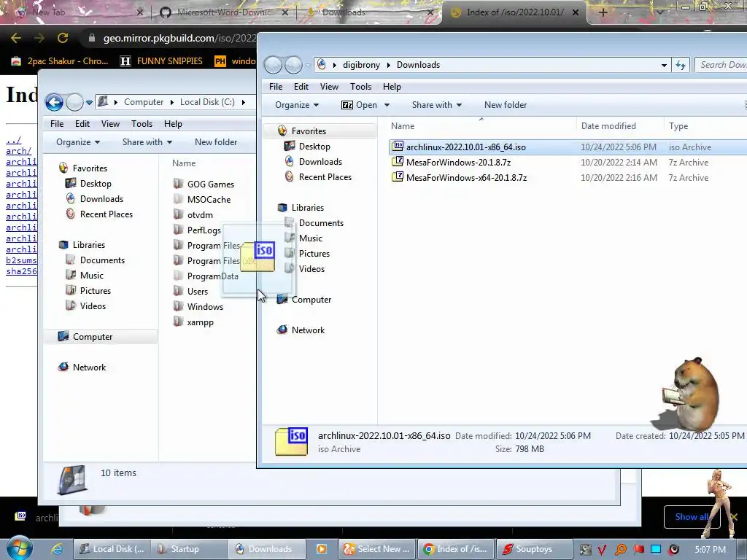The height and width of the screenshot is (560, 747).
Task: Launch Internet Explorer from taskbar
Action: coord(57,549)
